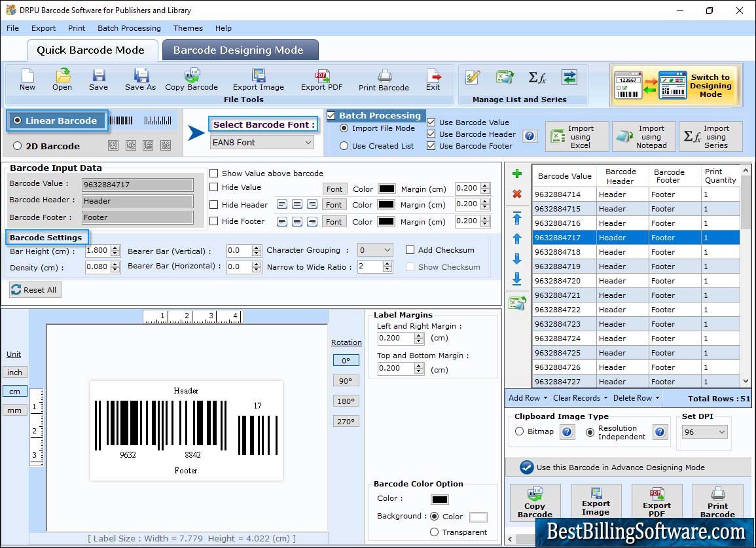Click the Exit icon
The height and width of the screenshot is (548, 756).
(x=433, y=80)
